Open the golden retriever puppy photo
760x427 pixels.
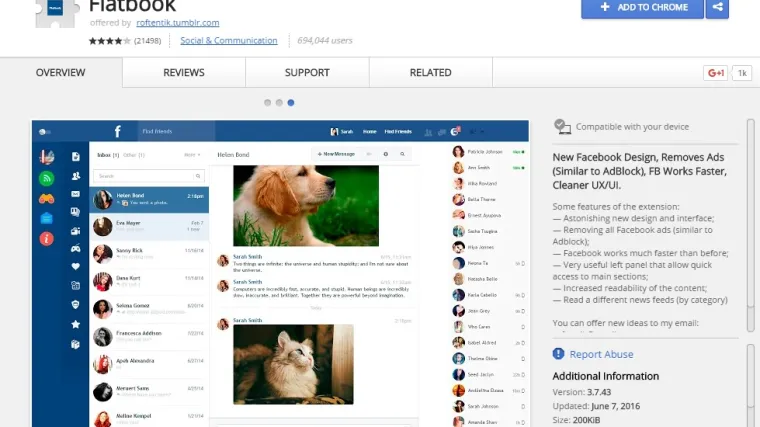tap(306, 206)
